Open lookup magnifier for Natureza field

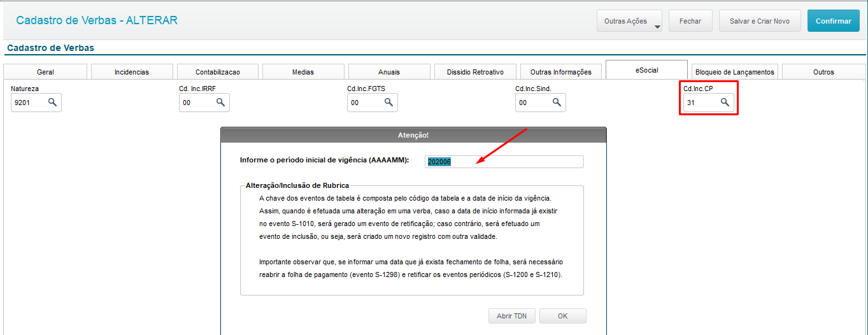[x=52, y=102]
